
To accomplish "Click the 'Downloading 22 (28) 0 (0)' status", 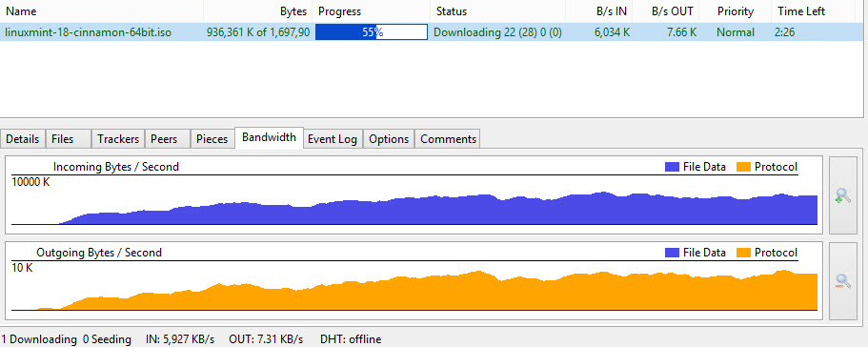I will (497, 32).
